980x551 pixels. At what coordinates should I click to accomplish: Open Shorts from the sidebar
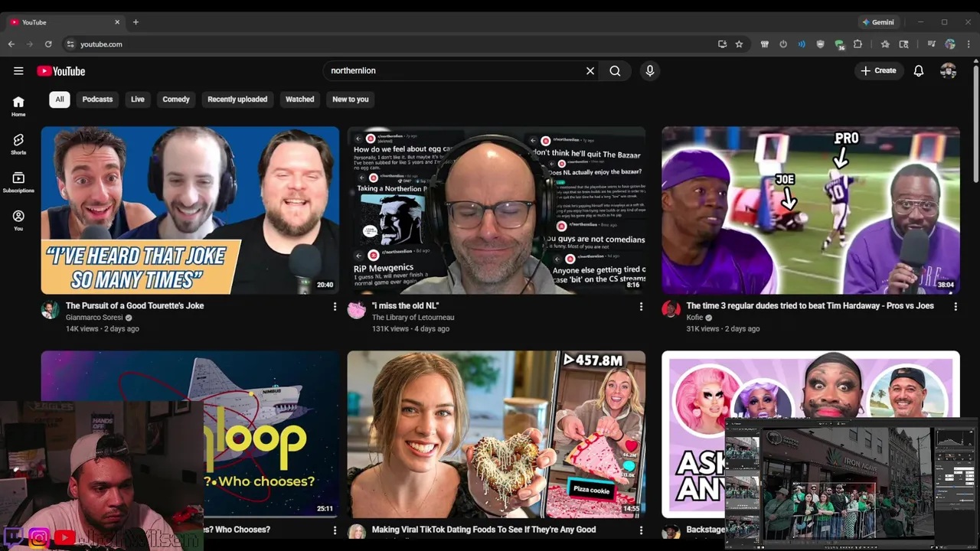18,144
